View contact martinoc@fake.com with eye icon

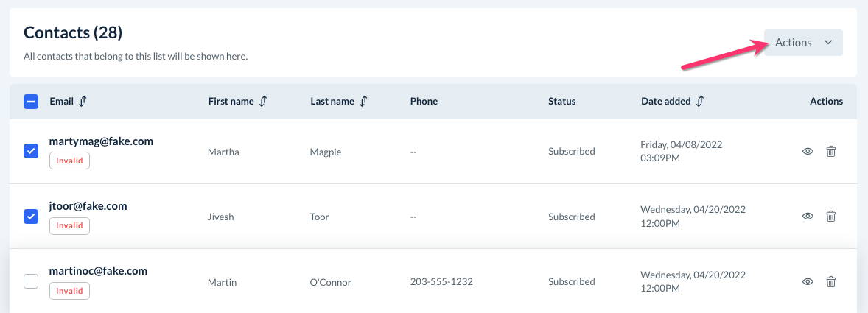click(808, 281)
